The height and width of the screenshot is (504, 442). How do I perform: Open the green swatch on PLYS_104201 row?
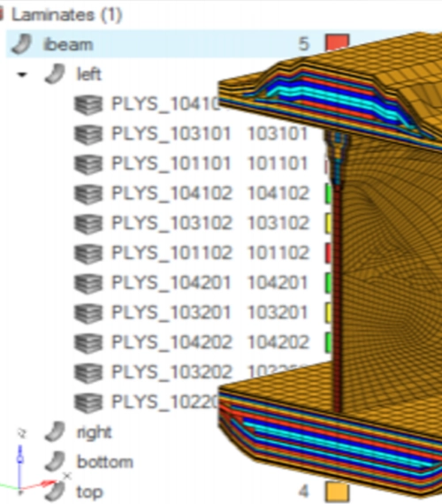[x=328, y=283]
